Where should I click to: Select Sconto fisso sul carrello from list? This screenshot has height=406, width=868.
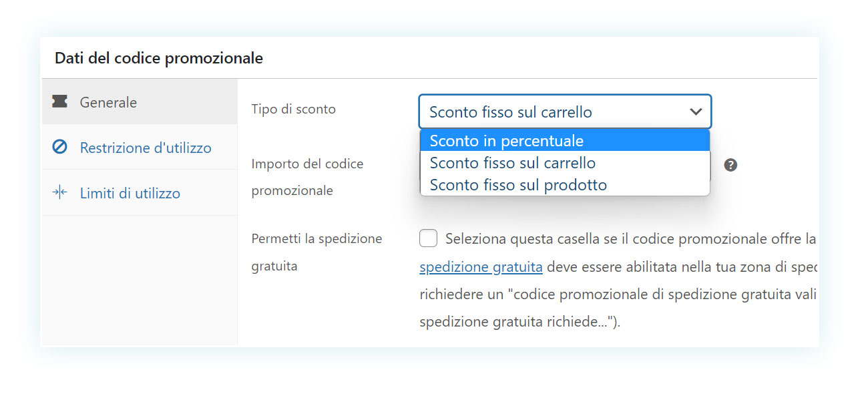tap(565, 163)
